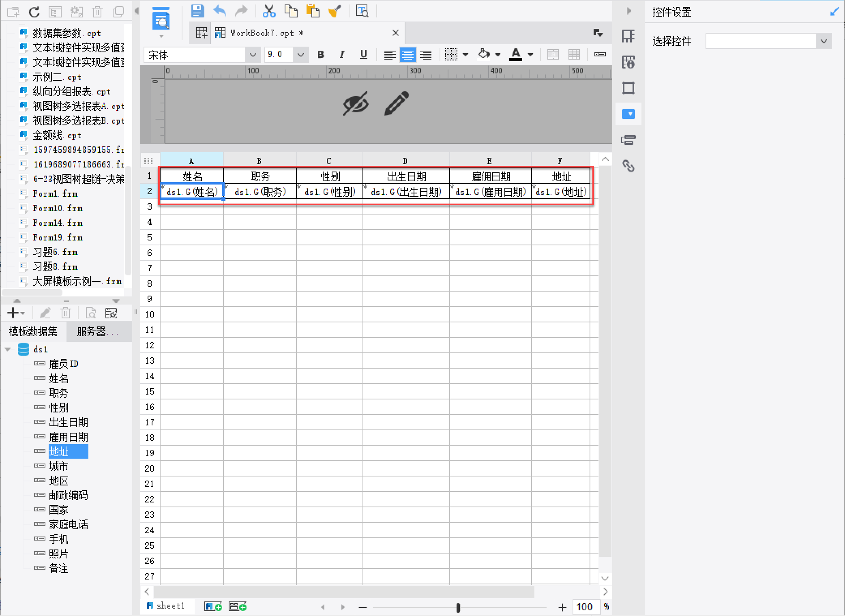Click the hyperlink chain icon in right sidebar

point(628,166)
